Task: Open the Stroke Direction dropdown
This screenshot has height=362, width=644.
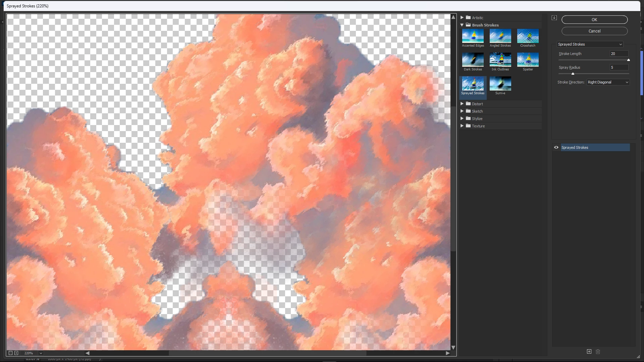Action: pyautogui.click(x=608, y=82)
